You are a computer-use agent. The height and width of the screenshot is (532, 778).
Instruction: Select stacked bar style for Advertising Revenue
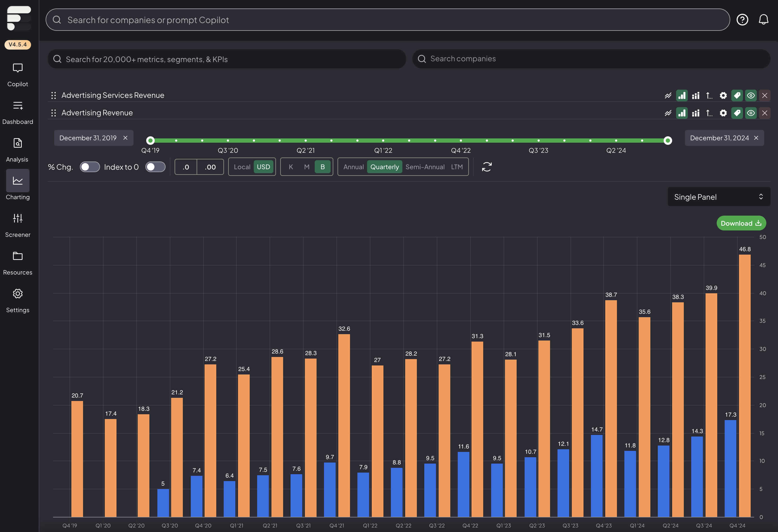[x=696, y=113]
